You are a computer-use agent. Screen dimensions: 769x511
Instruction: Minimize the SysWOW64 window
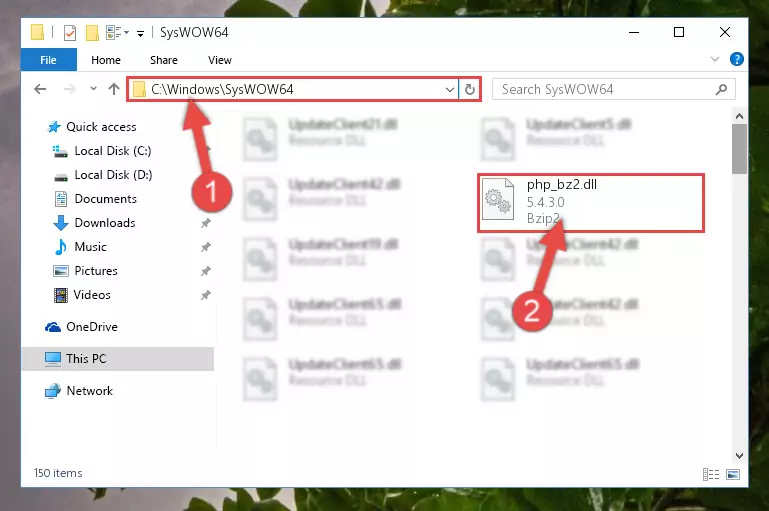pos(634,32)
